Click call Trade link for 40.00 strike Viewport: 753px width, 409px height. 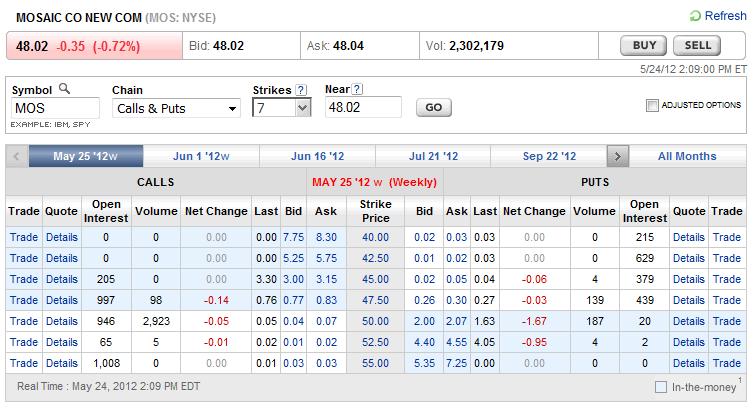click(23, 237)
